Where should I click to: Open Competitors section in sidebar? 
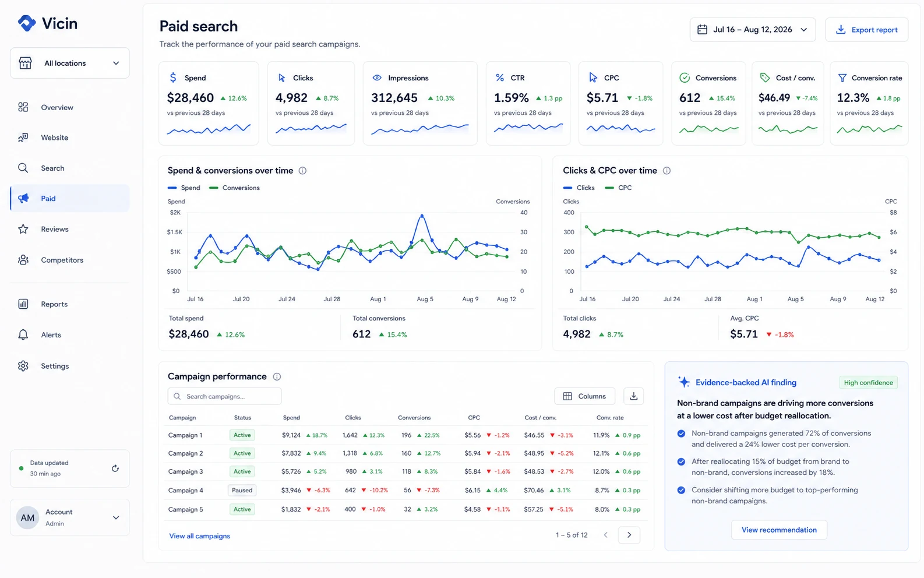70,260
